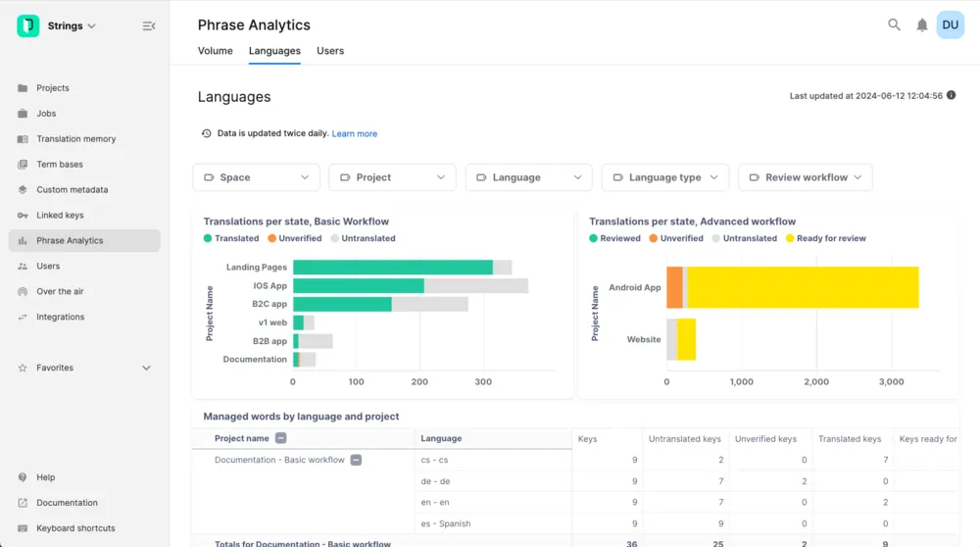
Task: Click the Integrations arrows icon
Action: tap(23, 317)
